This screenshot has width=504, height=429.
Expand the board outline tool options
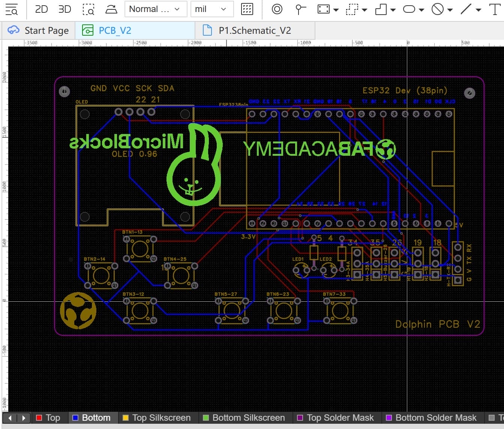393,10
